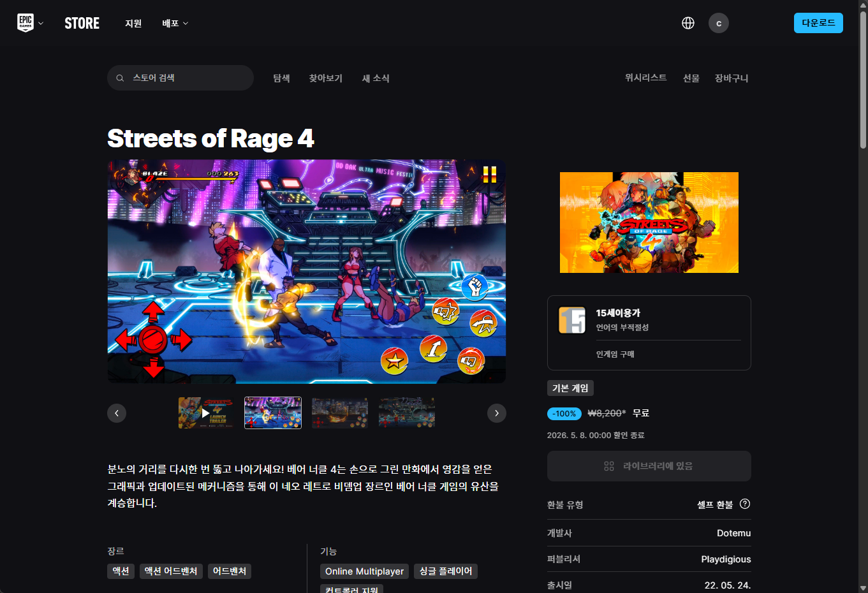Open the Playdigious publisher link
Image resolution: width=868 pixels, height=593 pixels.
pyautogui.click(x=726, y=559)
